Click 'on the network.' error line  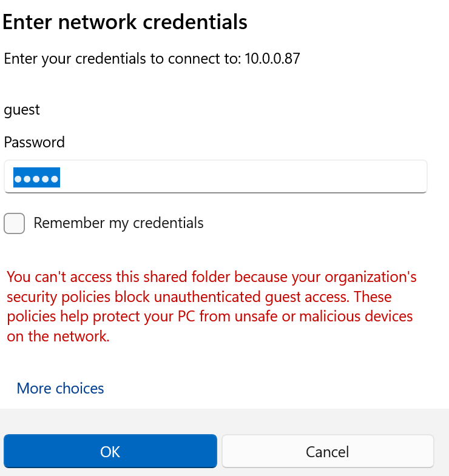coord(58,337)
